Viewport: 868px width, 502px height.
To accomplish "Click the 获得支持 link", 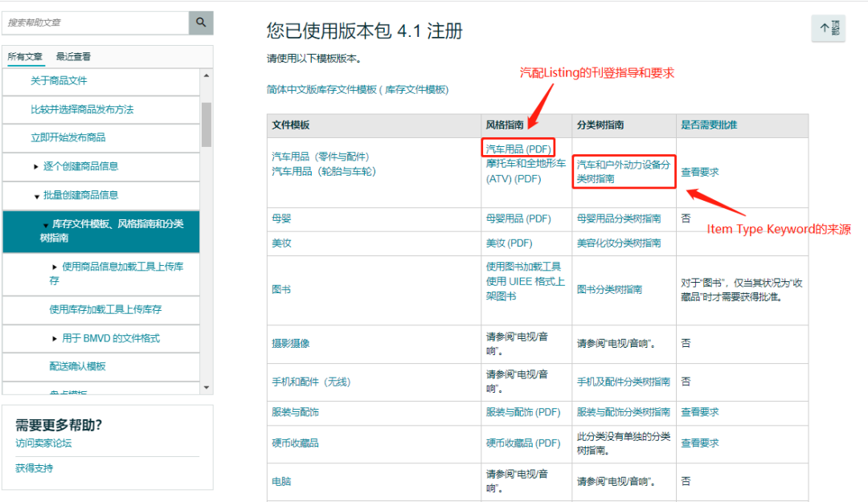I will point(34,468).
